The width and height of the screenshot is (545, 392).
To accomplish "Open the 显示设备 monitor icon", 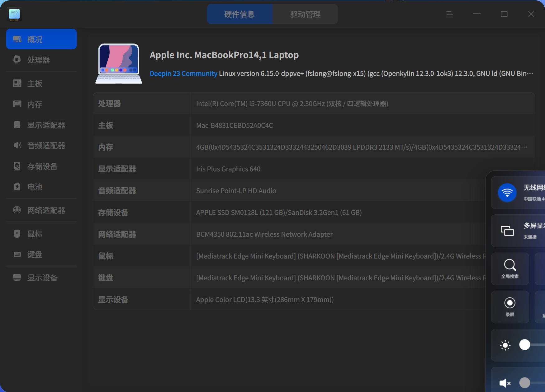I will tap(17, 278).
